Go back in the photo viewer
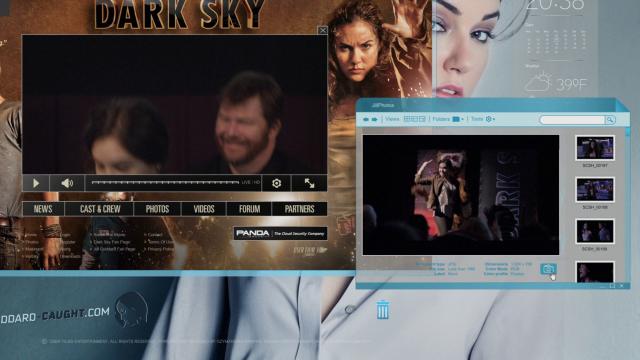The width and height of the screenshot is (640, 360). click(366, 120)
